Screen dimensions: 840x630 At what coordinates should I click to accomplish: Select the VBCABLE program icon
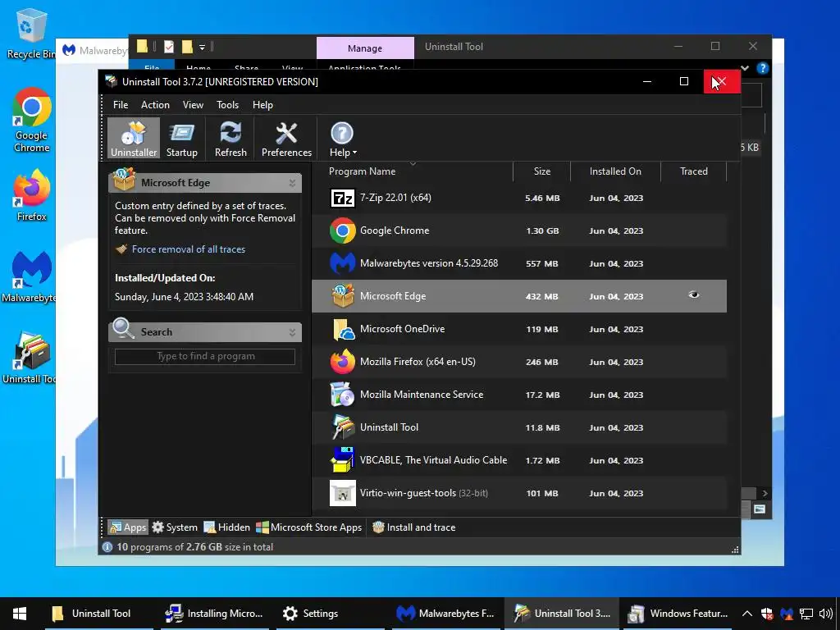click(x=342, y=460)
